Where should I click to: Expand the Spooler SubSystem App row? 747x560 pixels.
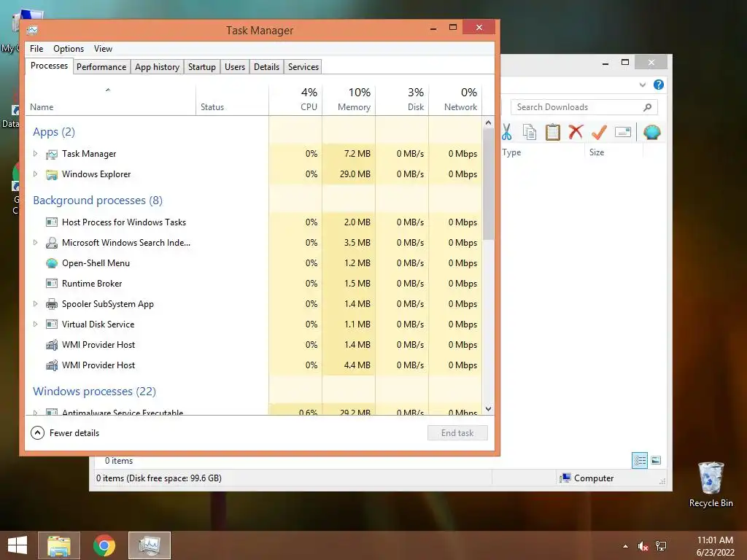tap(35, 303)
